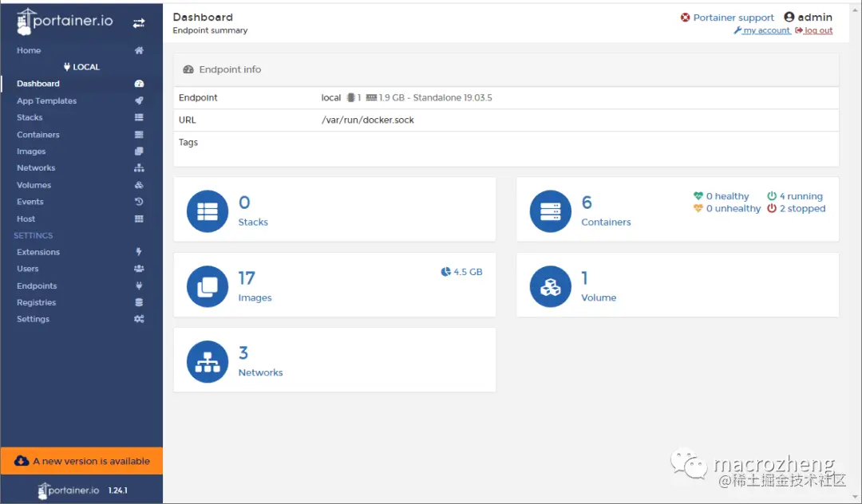Image resolution: width=862 pixels, height=504 pixels.
Task: Click the 4.5 GB images size label
Action: 468,272
